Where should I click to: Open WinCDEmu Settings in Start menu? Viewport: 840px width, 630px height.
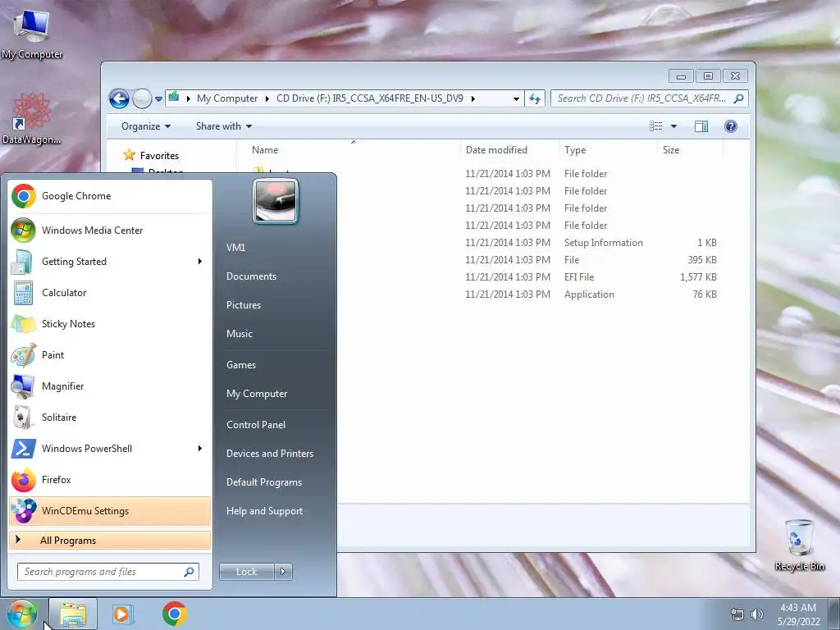tap(110, 511)
